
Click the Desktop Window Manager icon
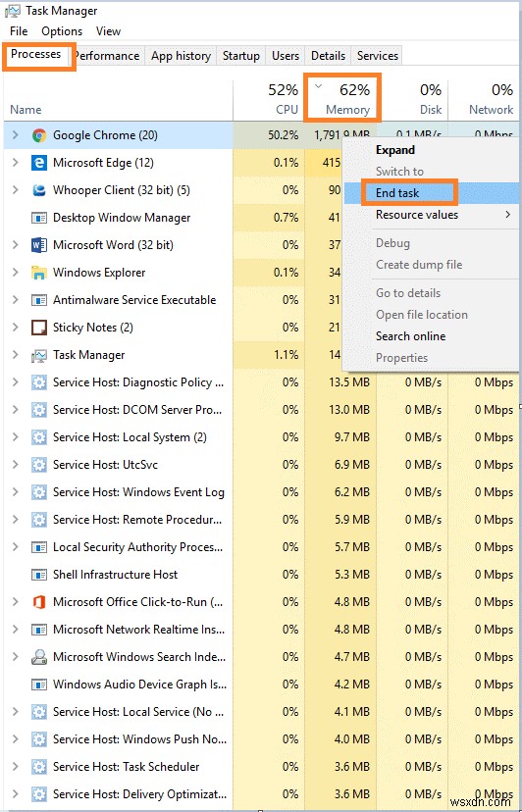(39, 218)
